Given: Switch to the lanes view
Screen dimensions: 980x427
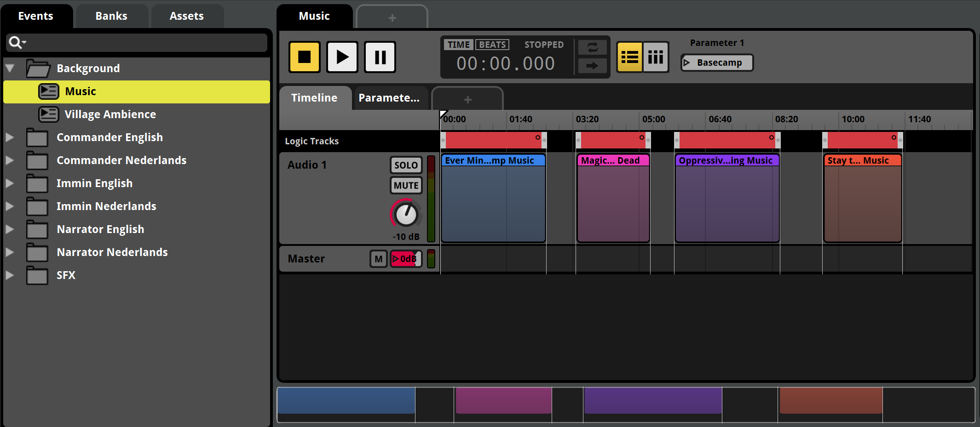Looking at the screenshot, I should coord(656,57).
